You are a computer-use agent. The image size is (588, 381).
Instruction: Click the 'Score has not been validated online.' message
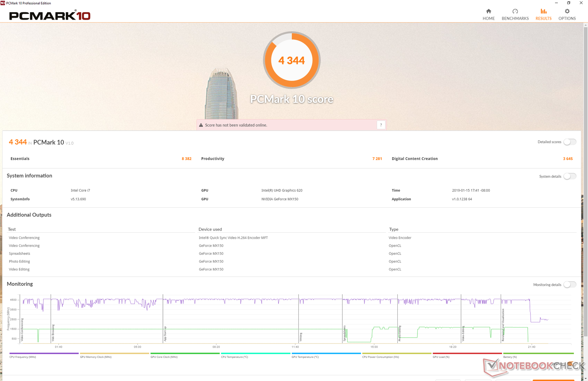coord(236,125)
